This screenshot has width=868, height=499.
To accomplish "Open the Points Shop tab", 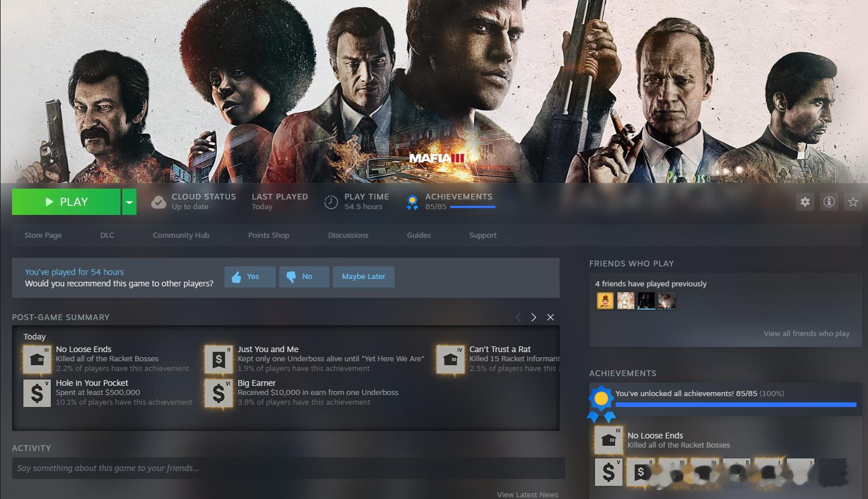I will (268, 235).
